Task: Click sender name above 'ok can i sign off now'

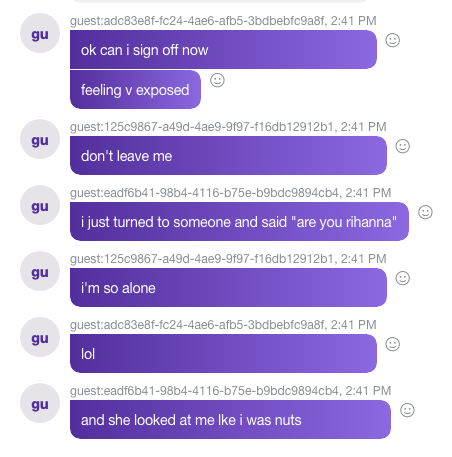Action: point(197,21)
